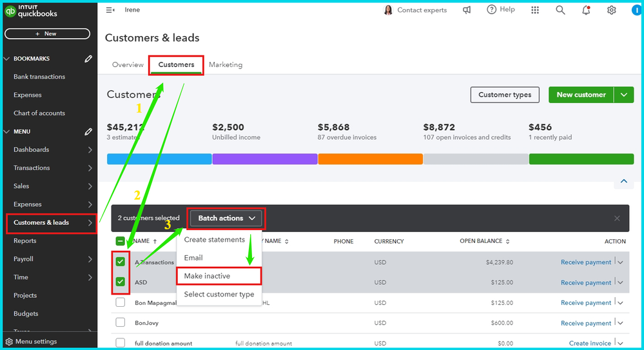This screenshot has width=644, height=350.
Task: Click the green recently paid bar
Action: click(581, 159)
